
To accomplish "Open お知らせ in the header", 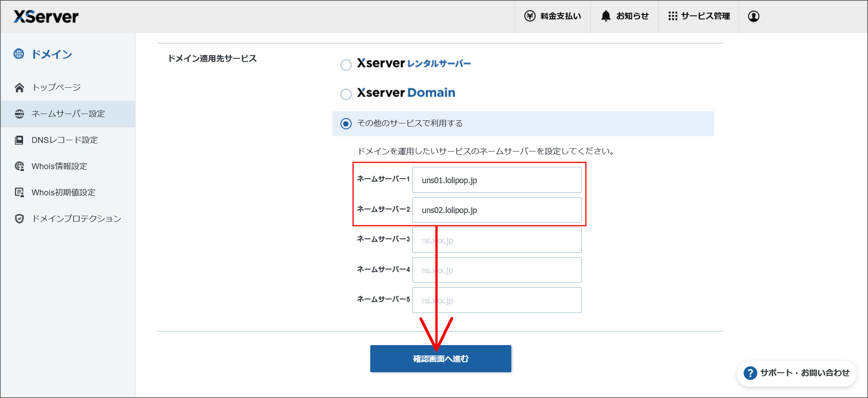I will (624, 16).
